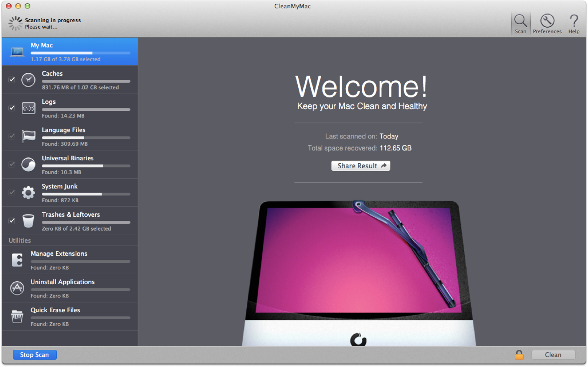588x367 pixels.
Task: Click 'Found: 309.69 MB' text
Action: (x=65, y=144)
